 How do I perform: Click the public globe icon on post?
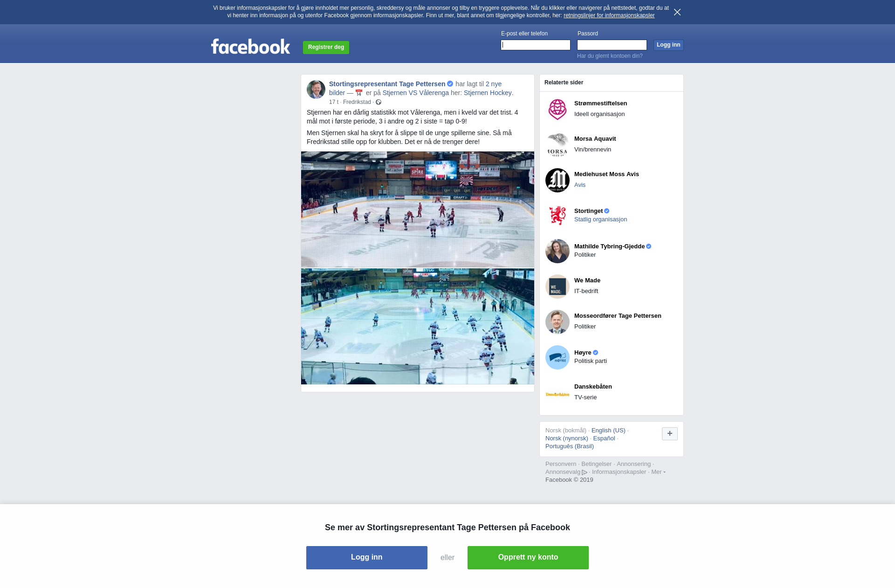coord(379,103)
